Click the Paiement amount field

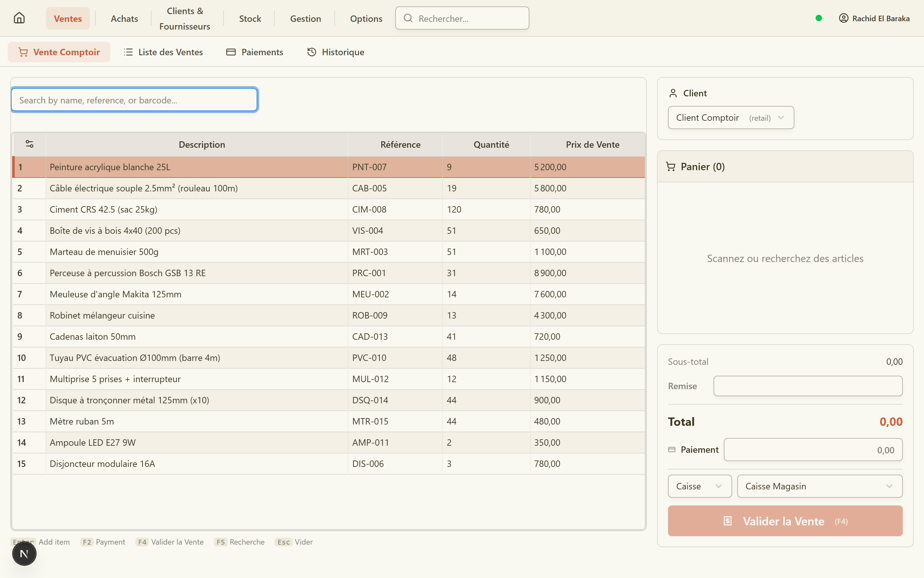click(813, 450)
